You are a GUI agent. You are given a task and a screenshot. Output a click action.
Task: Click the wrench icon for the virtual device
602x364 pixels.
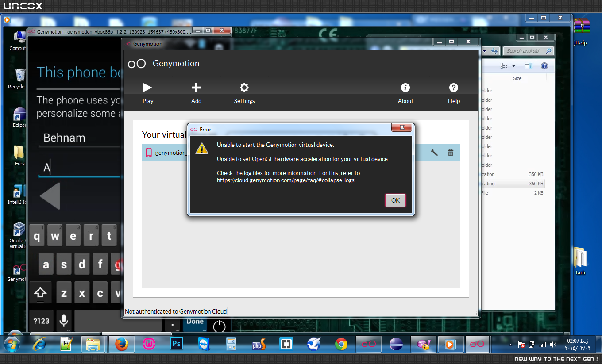(x=434, y=153)
